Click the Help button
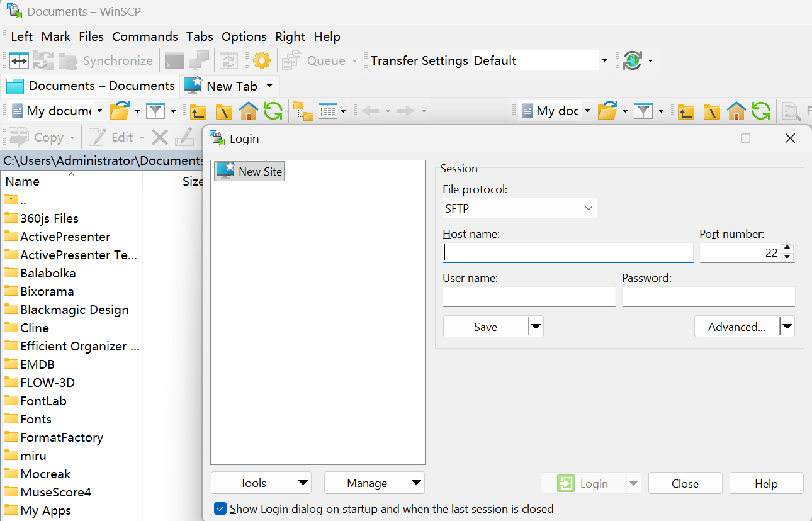Image resolution: width=812 pixels, height=521 pixels. (x=766, y=483)
